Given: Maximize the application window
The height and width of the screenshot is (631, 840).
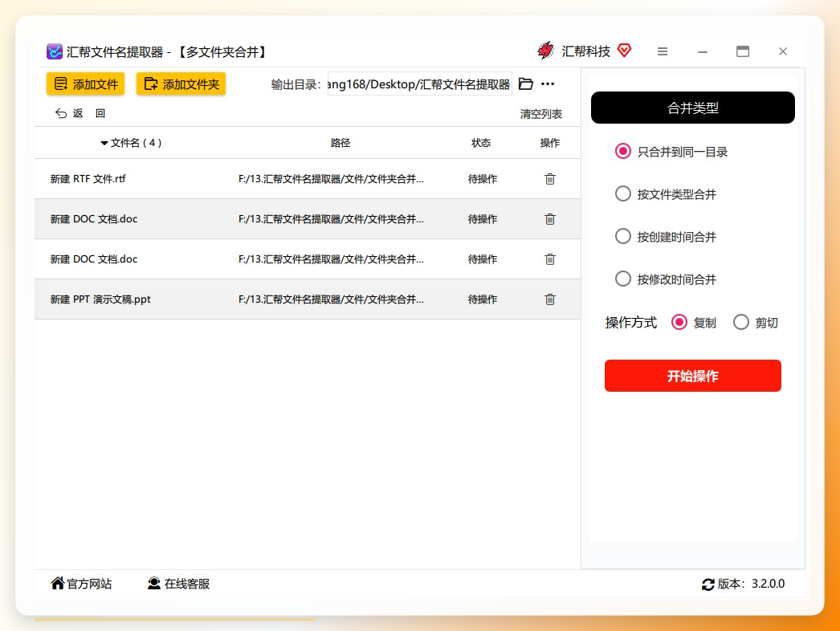Looking at the screenshot, I should 743,51.
